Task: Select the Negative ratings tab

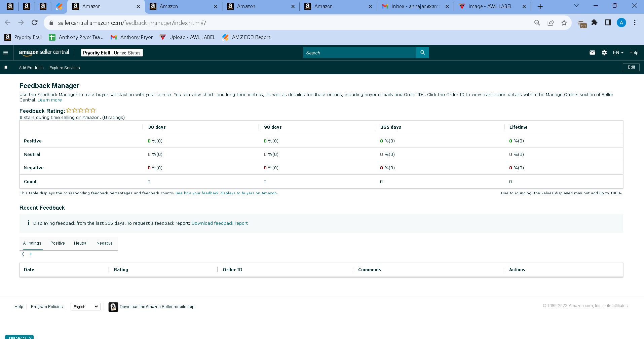Action: 105,243
